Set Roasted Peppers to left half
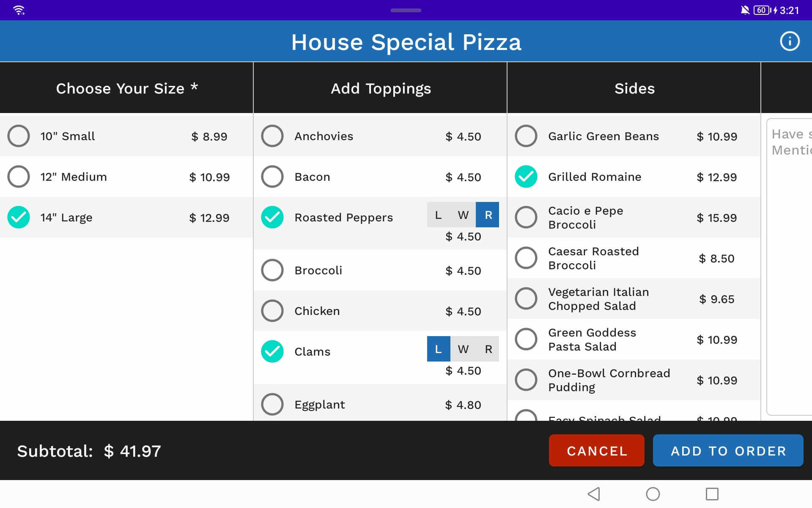This screenshot has width=812, height=508. [439, 215]
